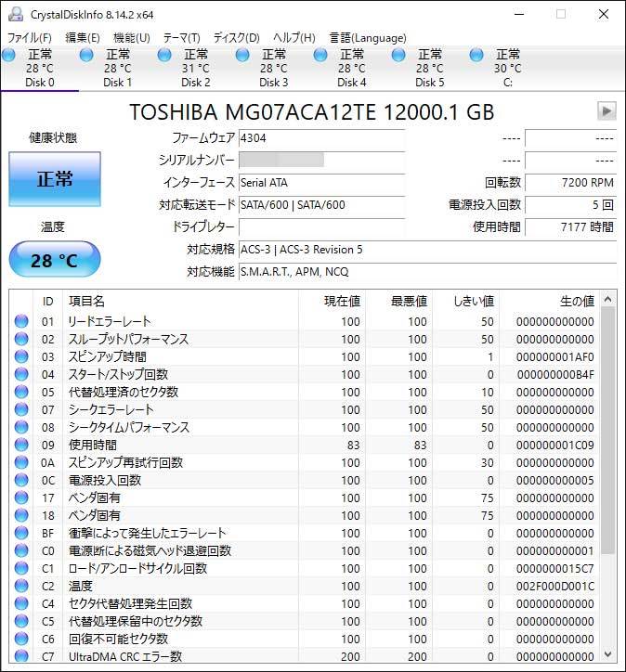Image resolution: width=626 pixels, height=672 pixels.
Task: Click the status icon for ID C0 row
Action: [21, 550]
